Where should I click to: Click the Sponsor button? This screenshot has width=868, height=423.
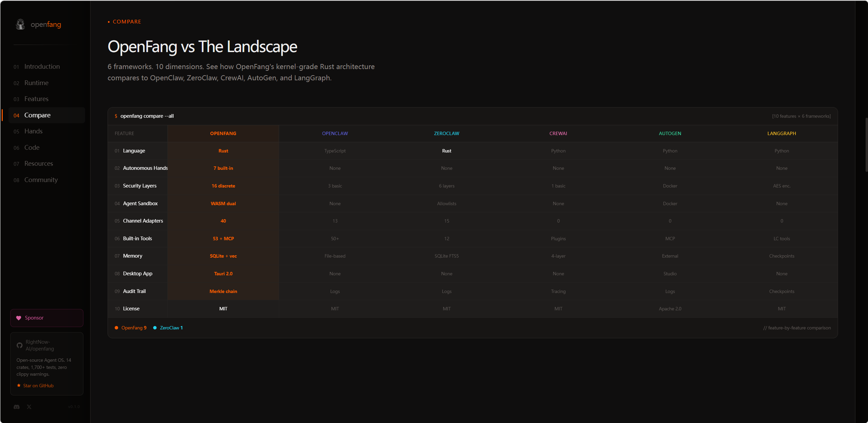[47, 318]
